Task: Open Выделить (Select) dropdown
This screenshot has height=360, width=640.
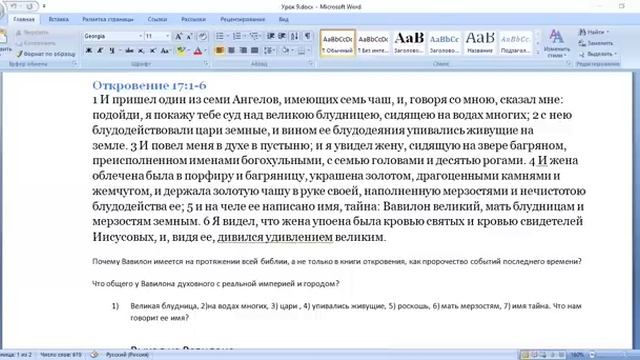Action: (x=598, y=54)
